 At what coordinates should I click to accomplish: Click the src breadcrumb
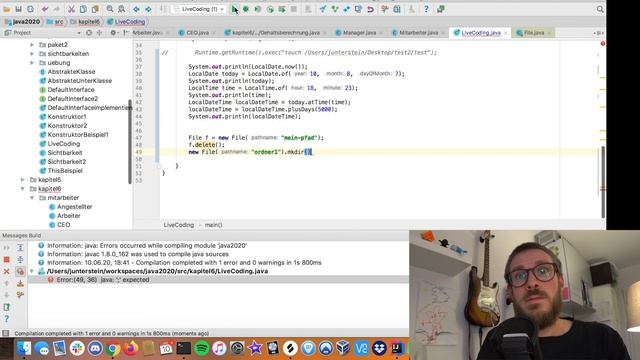pyautogui.click(x=55, y=22)
